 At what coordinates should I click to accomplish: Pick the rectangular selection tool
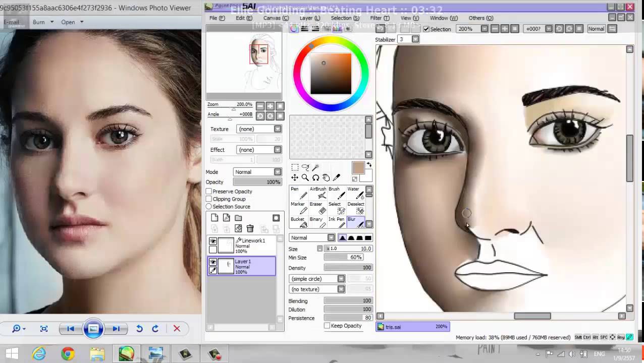coord(295,167)
